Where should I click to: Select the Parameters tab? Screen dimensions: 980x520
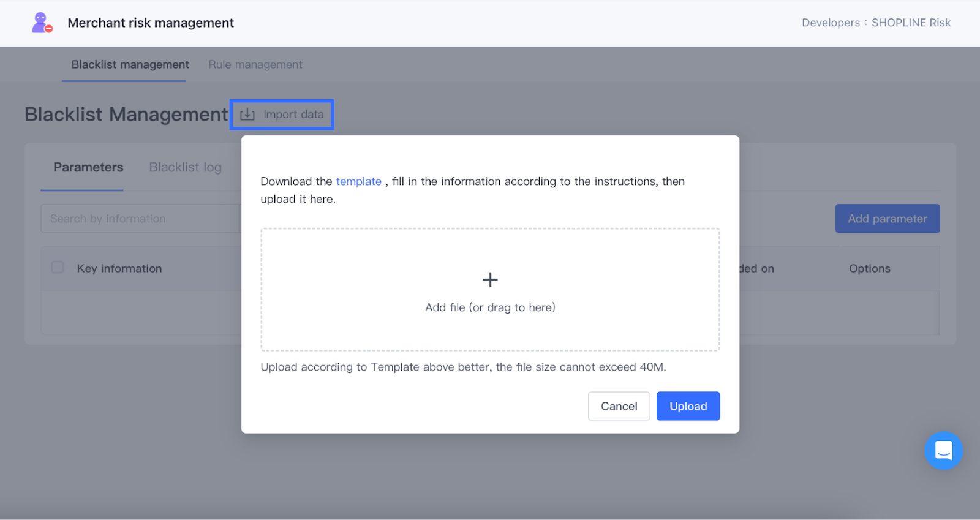click(88, 167)
